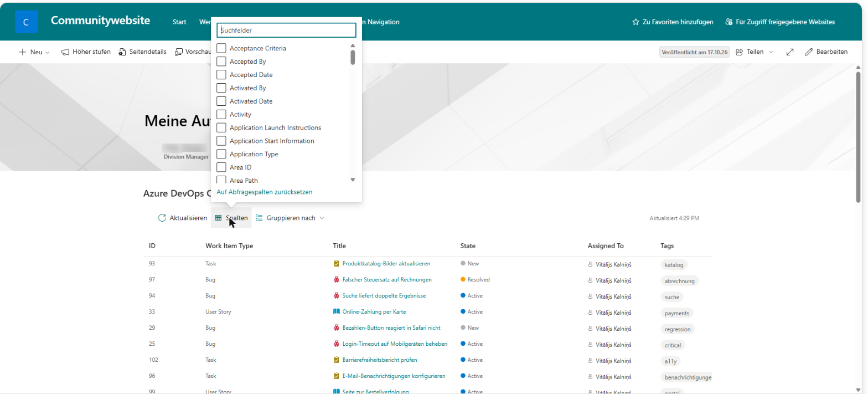Click Auf Abfragespalten zurücksetzen link
Viewport: 868px width, 394px height.
pos(265,192)
